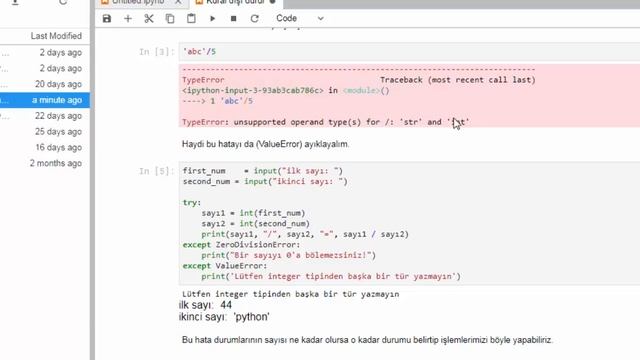Viewport: 640px width, 360px height.
Task: Run the selected cell with the play icon
Action: point(212,18)
